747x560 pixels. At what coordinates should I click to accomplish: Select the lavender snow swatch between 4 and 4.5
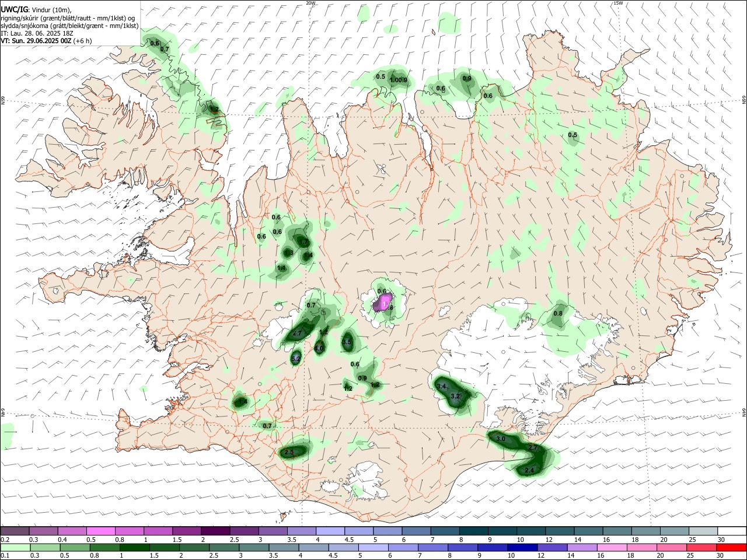pos(330,531)
